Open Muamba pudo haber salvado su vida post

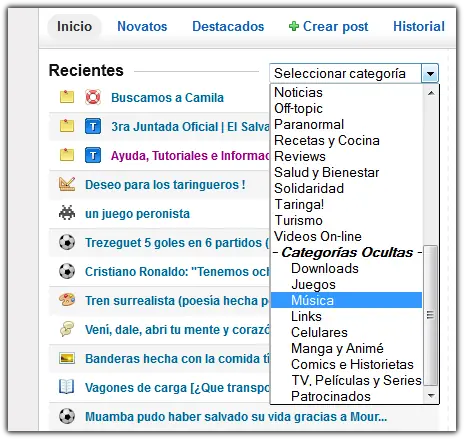[236, 417]
